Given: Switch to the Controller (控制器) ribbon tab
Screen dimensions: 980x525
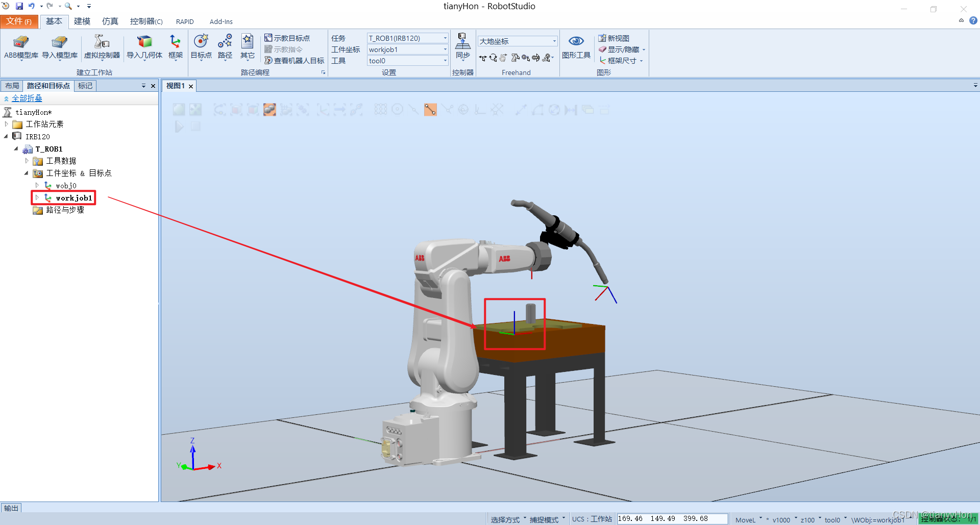Looking at the screenshot, I should 146,21.
